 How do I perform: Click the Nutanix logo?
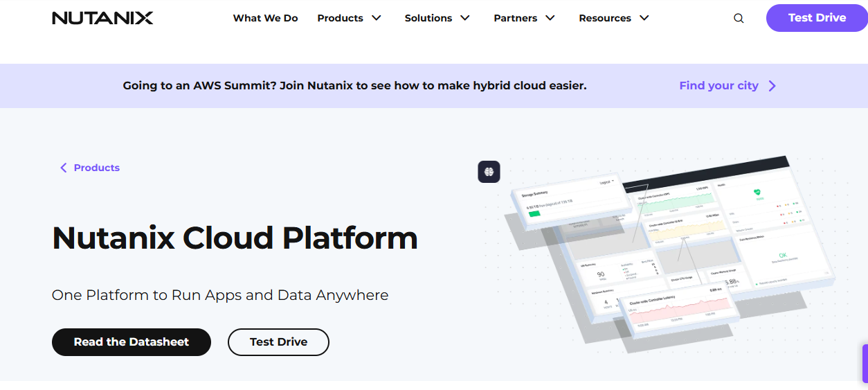click(102, 18)
